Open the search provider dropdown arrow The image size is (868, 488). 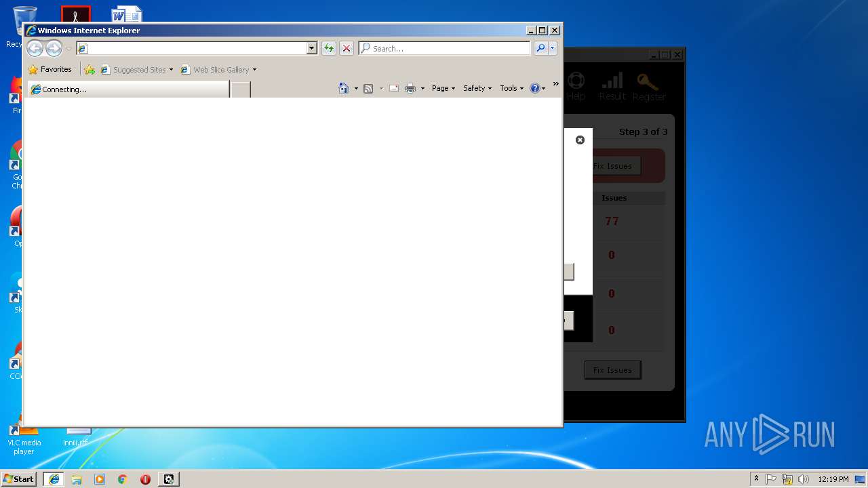pos(553,48)
